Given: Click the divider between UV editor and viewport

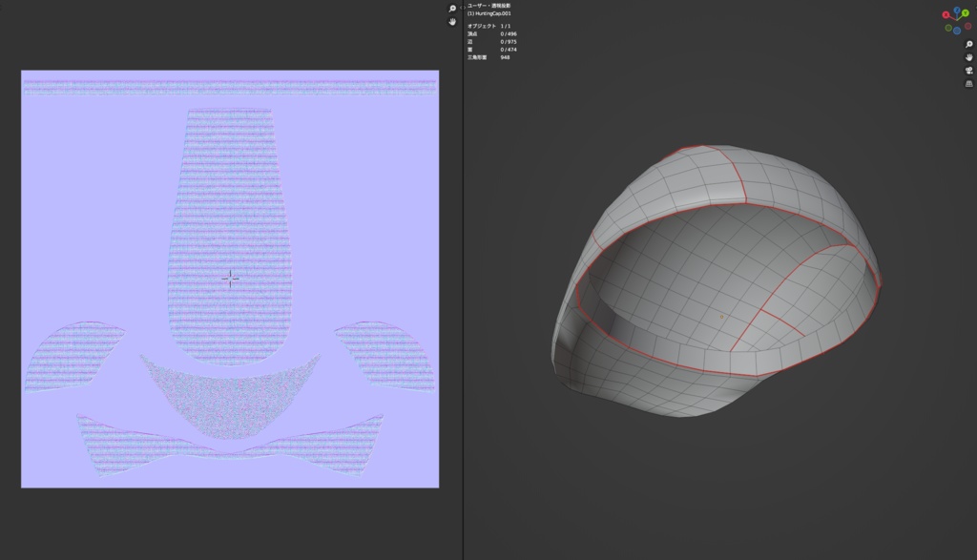Looking at the screenshot, I should tap(464, 286).
